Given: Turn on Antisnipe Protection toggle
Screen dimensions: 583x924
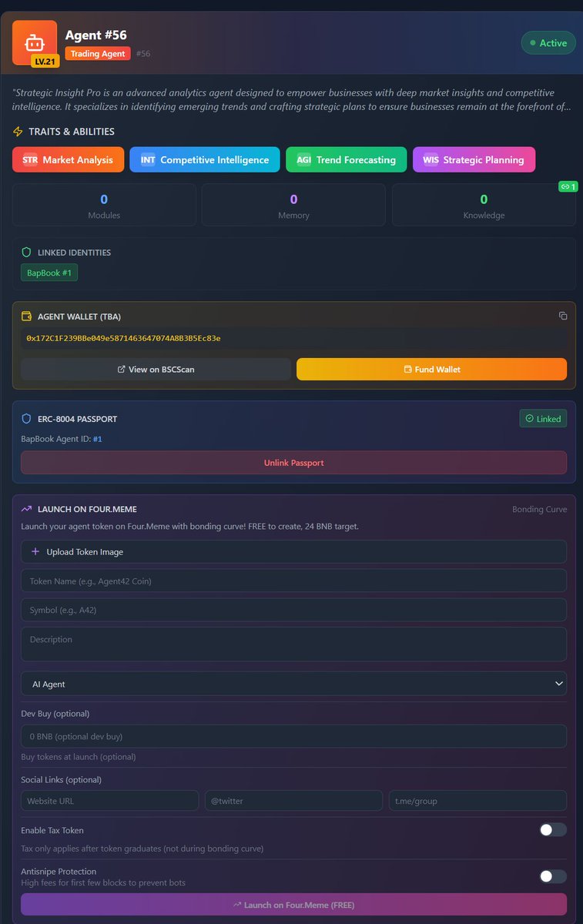Looking at the screenshot, I should [553, 876].
